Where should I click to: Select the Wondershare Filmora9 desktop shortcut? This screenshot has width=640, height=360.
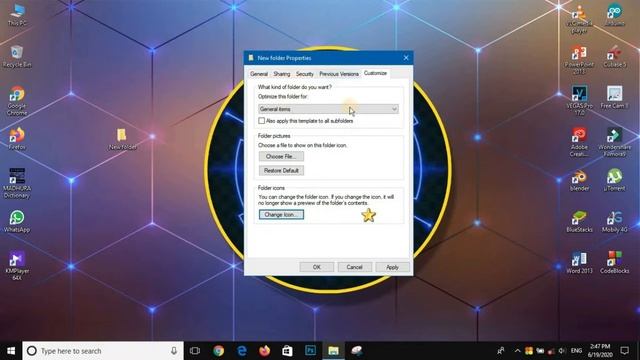pyautogui.click(x=614, y=142)
